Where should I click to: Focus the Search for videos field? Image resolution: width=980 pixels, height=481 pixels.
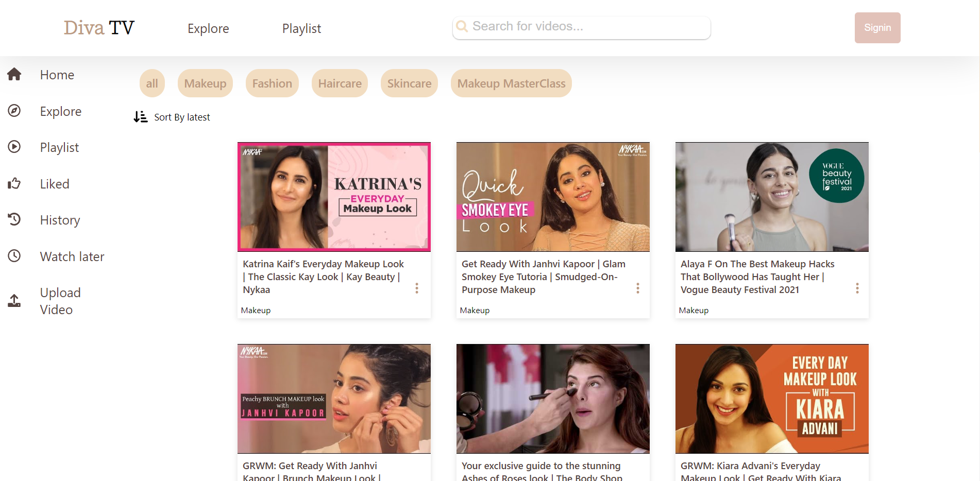click(581, 27)
